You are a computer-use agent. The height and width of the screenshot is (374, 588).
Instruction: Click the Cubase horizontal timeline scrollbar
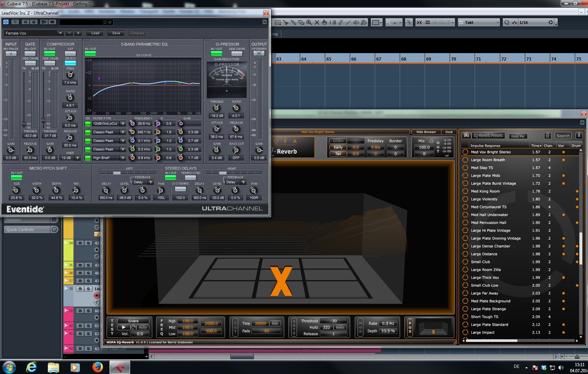(242, 357)
